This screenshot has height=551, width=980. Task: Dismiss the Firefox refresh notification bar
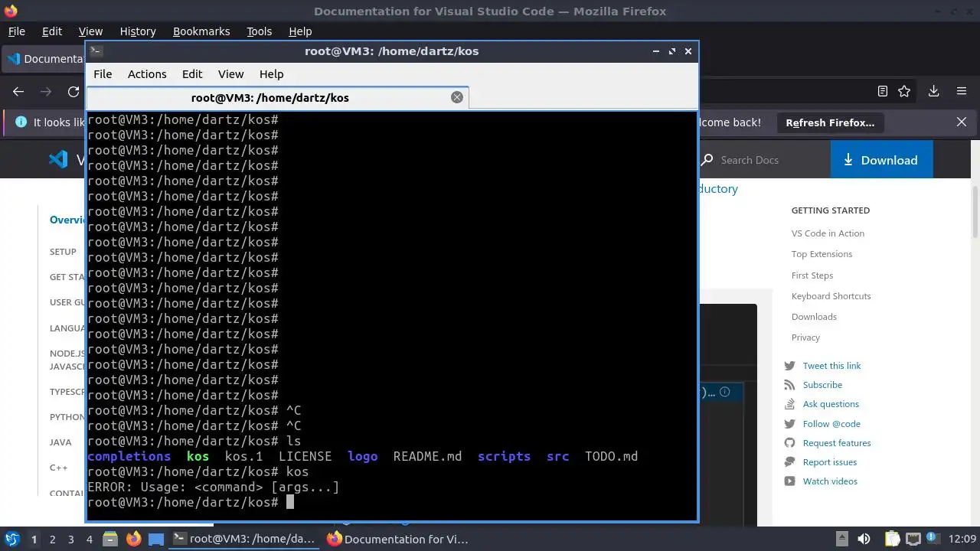pos(962,122)
